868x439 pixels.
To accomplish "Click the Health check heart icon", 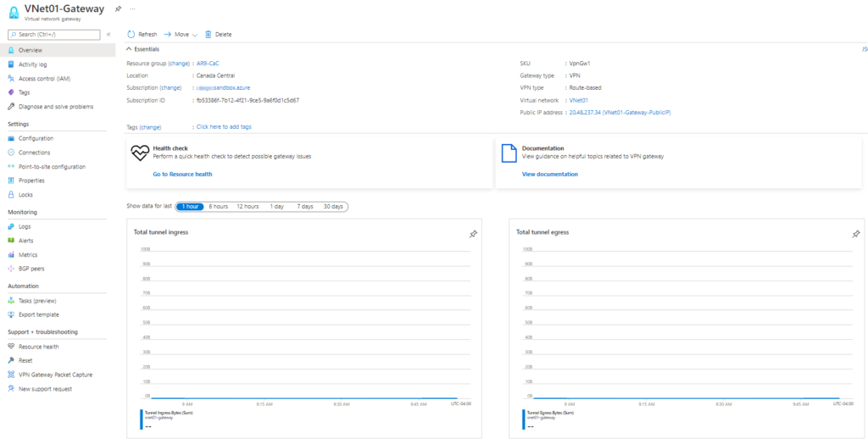I will coord(140,153).
